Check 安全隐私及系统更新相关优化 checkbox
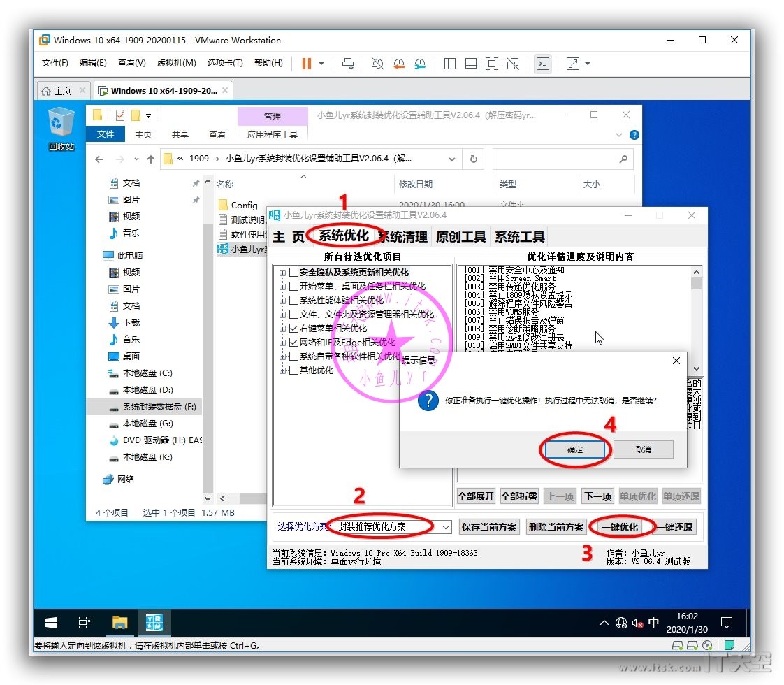 click(294, 273)
